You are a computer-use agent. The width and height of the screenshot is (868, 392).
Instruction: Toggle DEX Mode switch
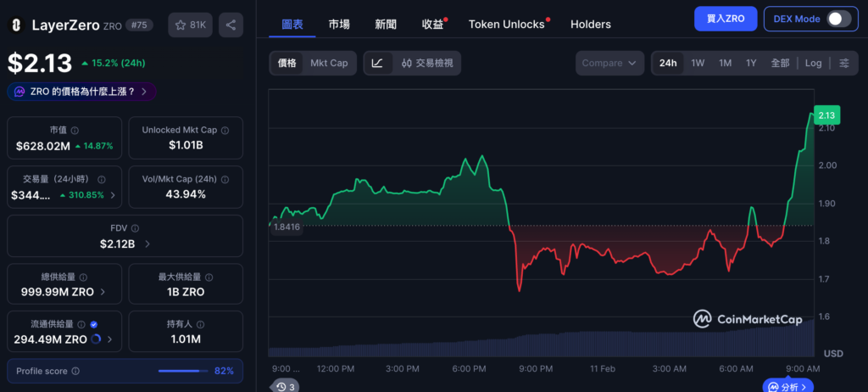838,19
